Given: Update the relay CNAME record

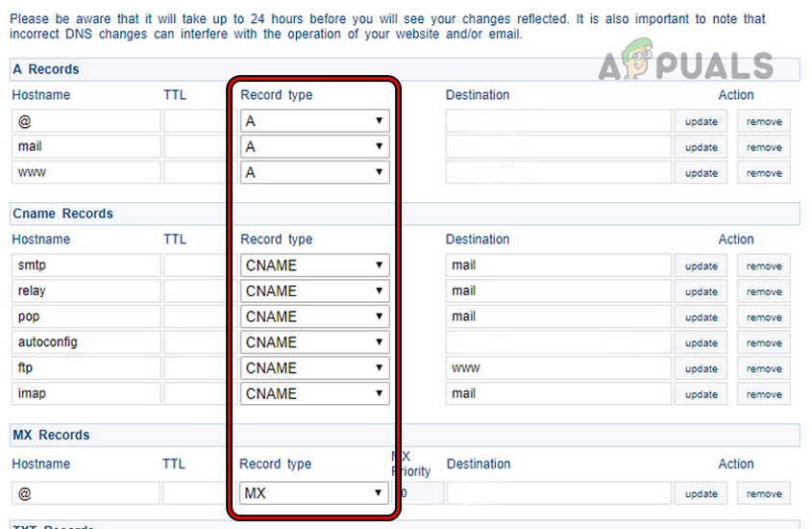Looking at the screenshot, I should 701,291.
